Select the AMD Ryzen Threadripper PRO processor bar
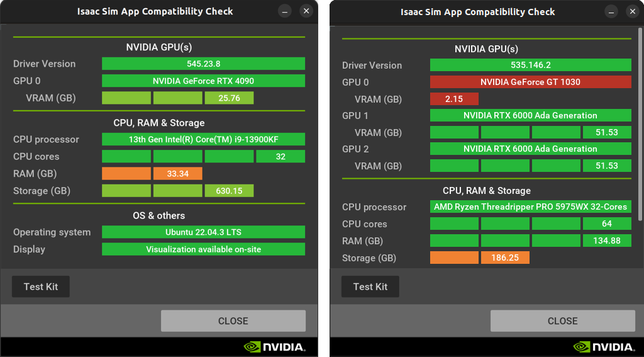The width and height of the screenshot is (644, 357). 530,207
